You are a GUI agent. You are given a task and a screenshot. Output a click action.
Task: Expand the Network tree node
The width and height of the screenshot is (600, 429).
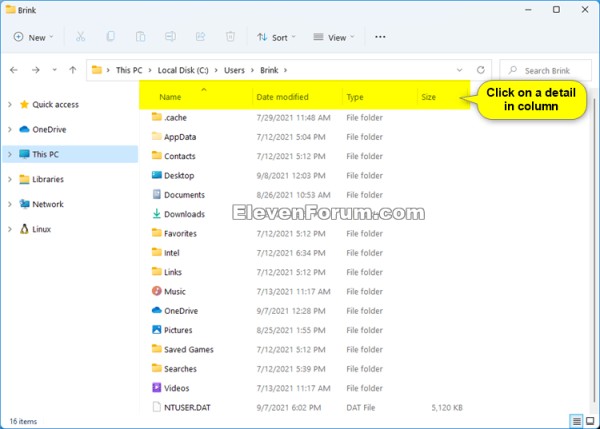point(10,204)
